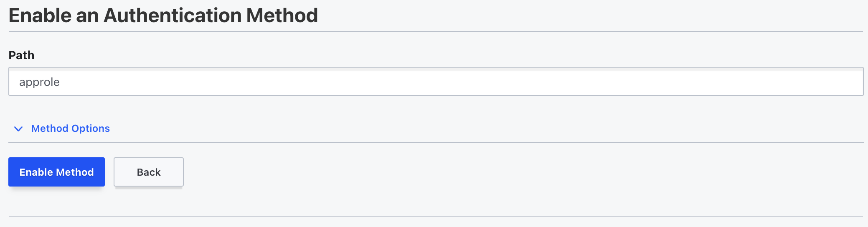Click the Method Options label
This screenshot has height=227, width=868.
tap(70, 129)
